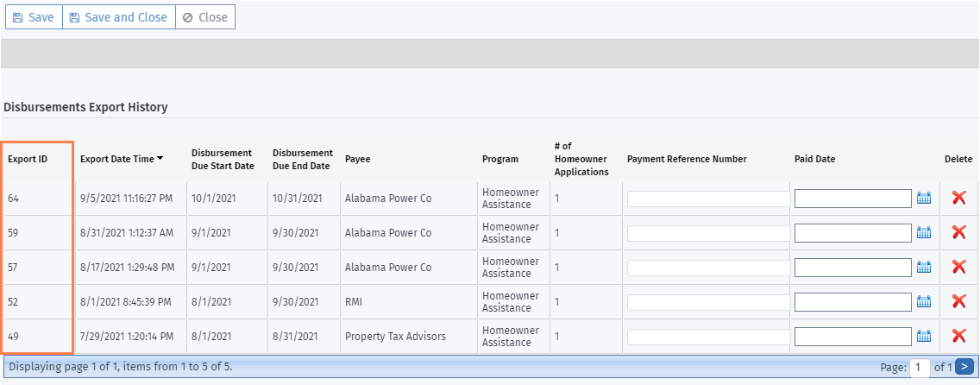
Task: Click Alabama Power Co in row 64
Action: tap(388, 199)
